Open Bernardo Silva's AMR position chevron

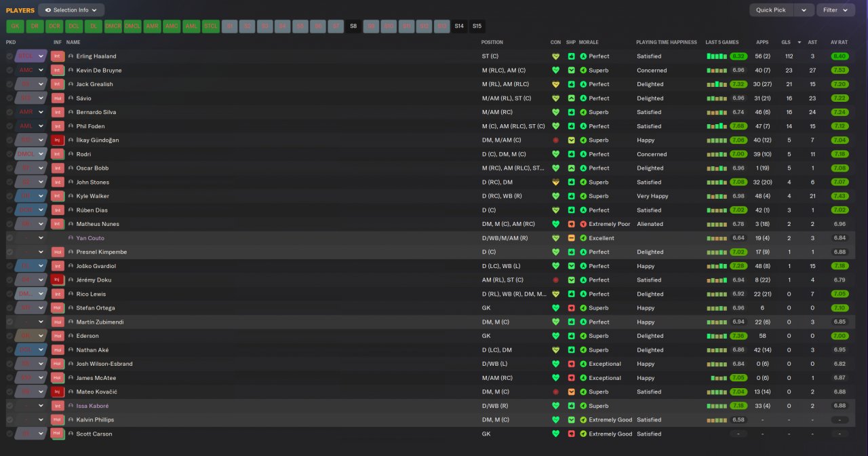(41, 113)
